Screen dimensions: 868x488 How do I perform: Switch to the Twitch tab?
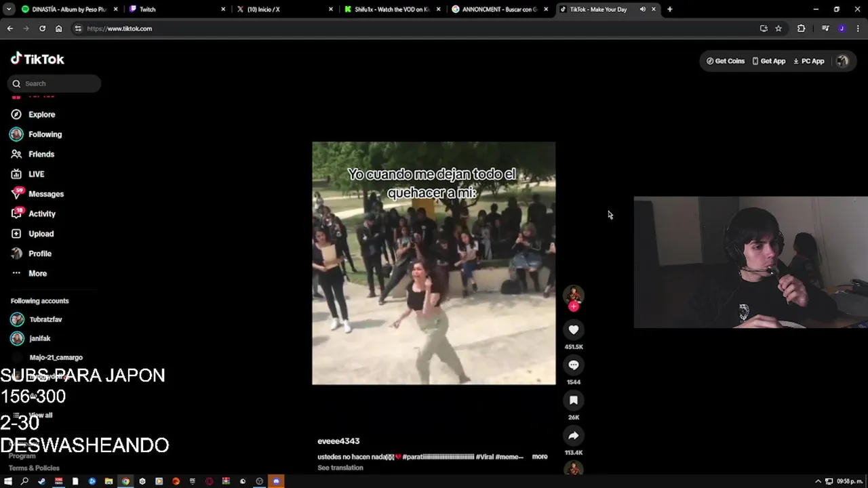[176, 9]
